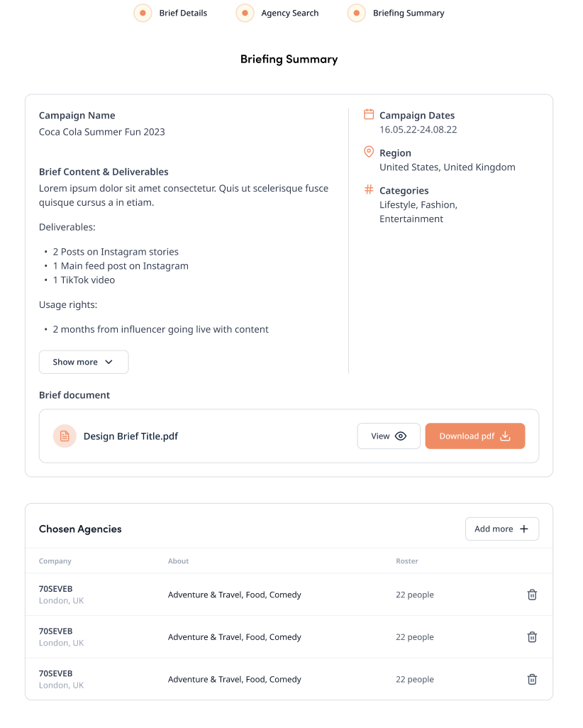Click the Region location pin icon
This screenshot has height=728, width=583.
369,152
